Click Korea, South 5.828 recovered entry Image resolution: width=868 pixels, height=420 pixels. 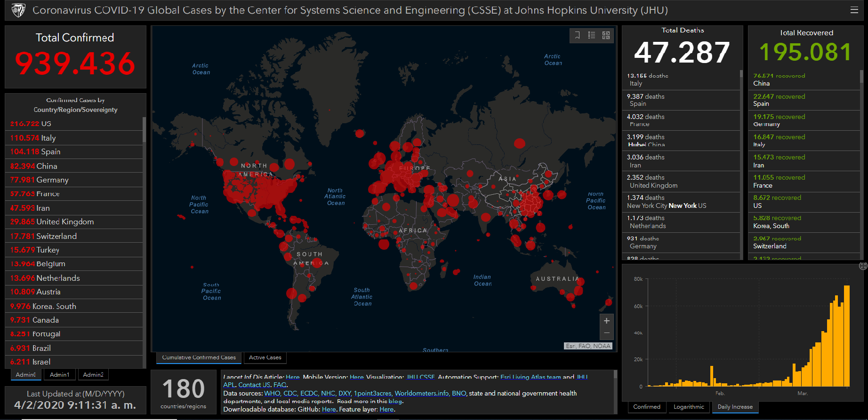[804, 222]
